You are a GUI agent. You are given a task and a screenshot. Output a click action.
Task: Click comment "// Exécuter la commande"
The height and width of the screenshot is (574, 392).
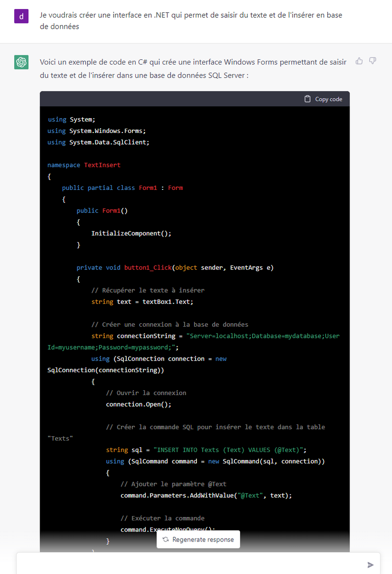pos(163,519)
